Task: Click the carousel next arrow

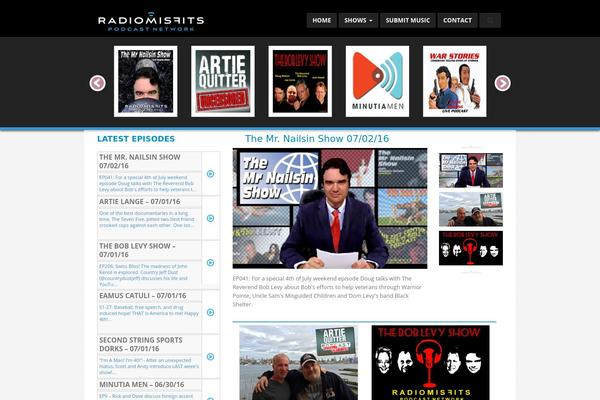Action: tap(502, 83)
